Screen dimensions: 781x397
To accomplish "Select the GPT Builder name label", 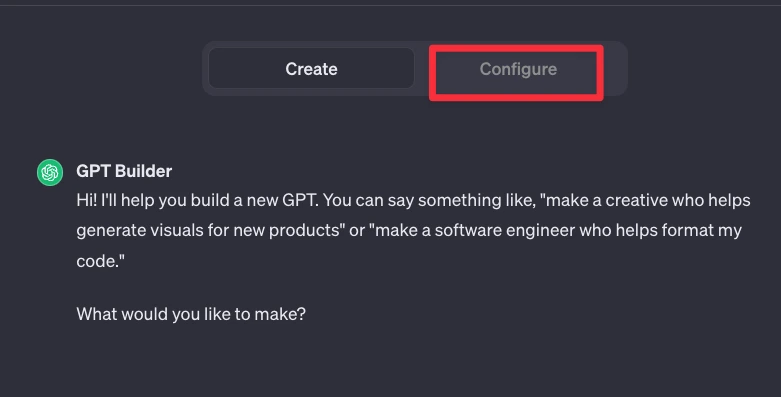I will pos(124,171).
